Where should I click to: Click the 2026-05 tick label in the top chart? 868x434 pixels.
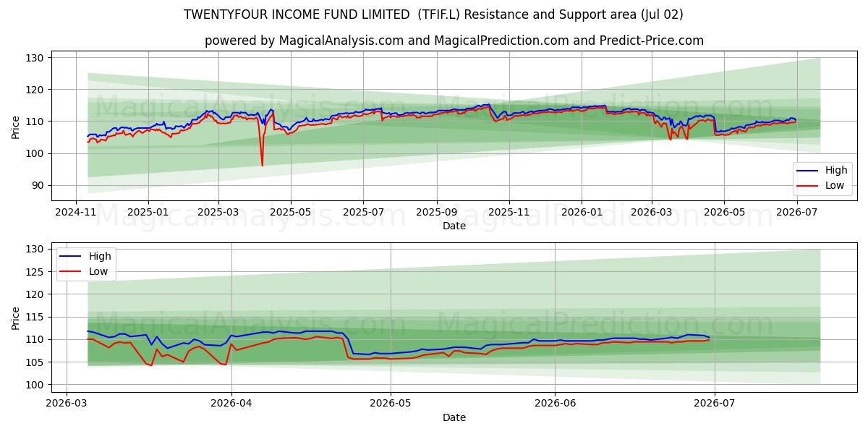[x=723, y=213]
